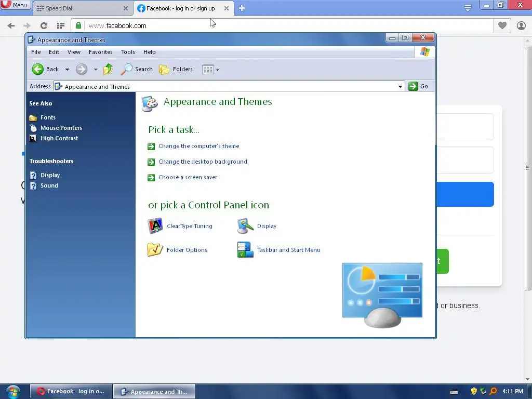Open the Sound troubleshooter

click(x=49, y=185)
